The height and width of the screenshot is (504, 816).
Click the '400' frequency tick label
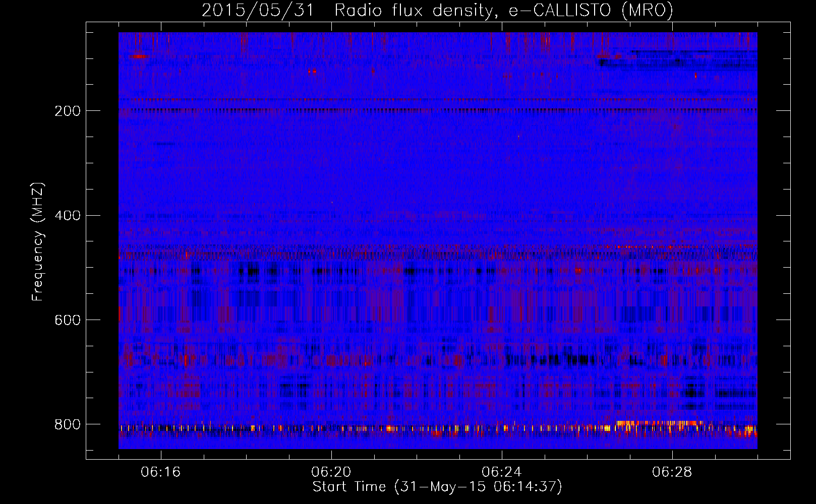[x=68, y=216]
